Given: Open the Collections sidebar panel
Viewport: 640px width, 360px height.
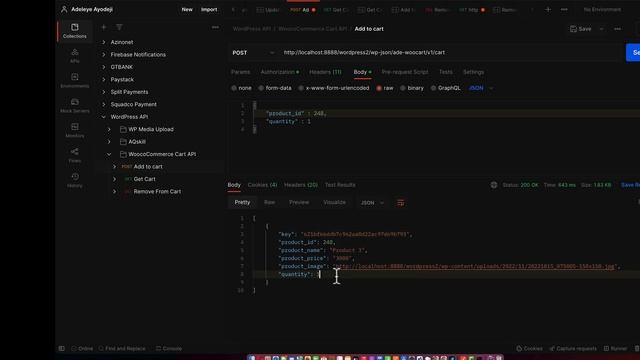Looking at the screenshot, I should coord(75,31).
